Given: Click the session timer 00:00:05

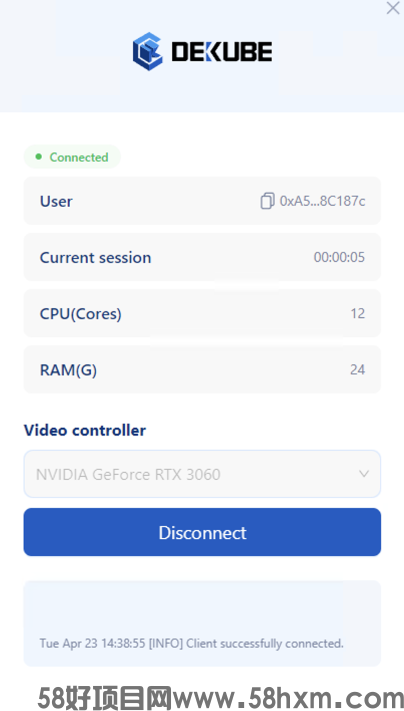Looking at the screenshot, I should click(339, 258).
